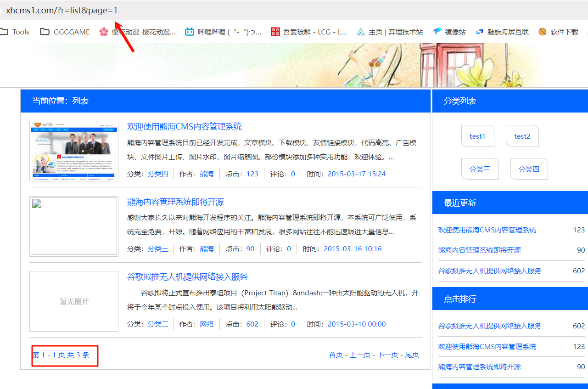The height and width of the screenshot is (389, 588).
Task: Open the 樱花动漫 bookmark
Action: point(137,32)
